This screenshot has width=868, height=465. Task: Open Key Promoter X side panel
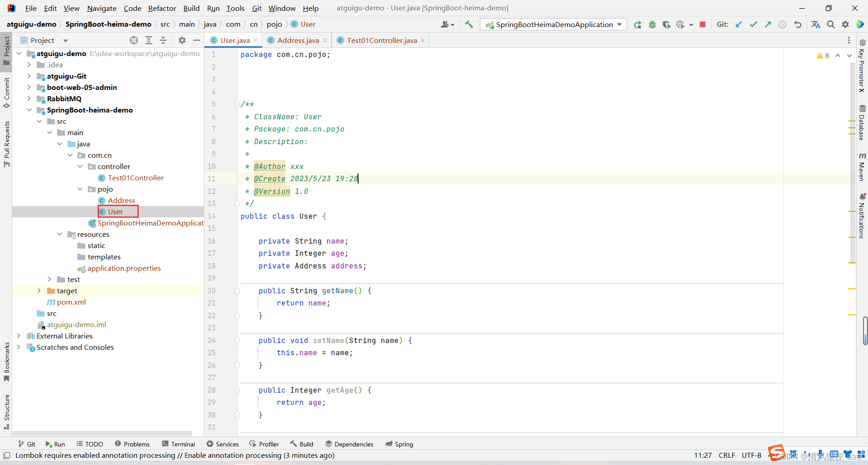(x=862, y=66)
